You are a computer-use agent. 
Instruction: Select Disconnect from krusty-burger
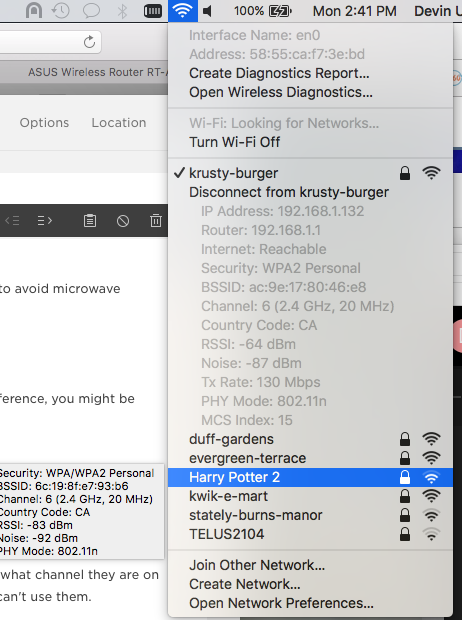[x=311, y=192]
